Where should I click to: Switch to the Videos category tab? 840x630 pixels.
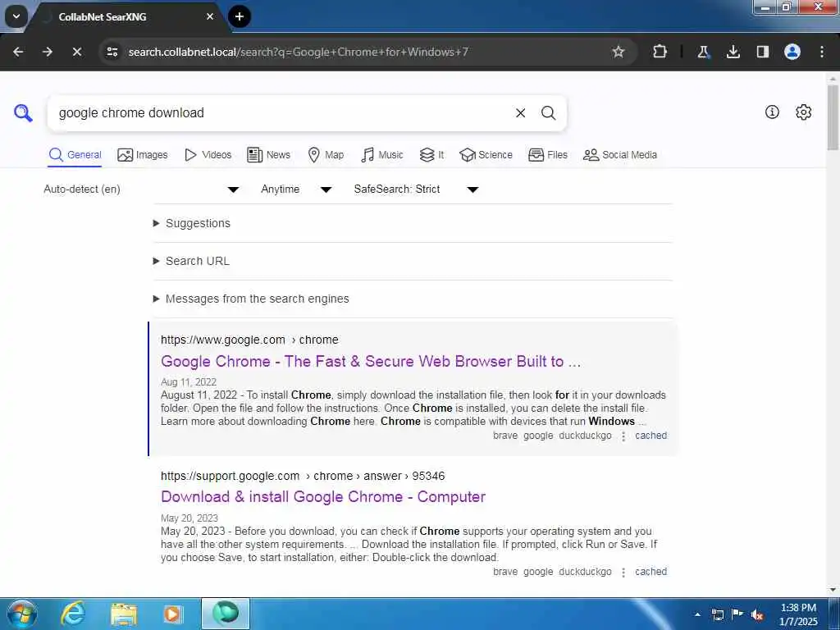point(208,155)
